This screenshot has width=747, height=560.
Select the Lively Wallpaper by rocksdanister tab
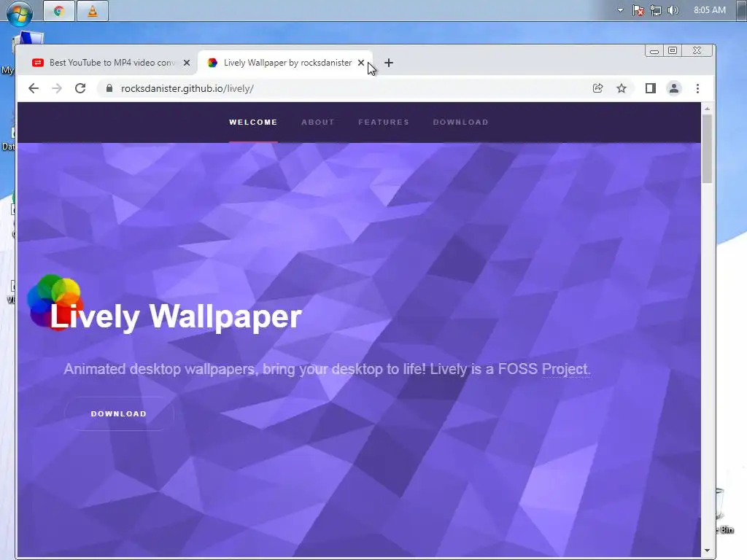tap(285, 63)
